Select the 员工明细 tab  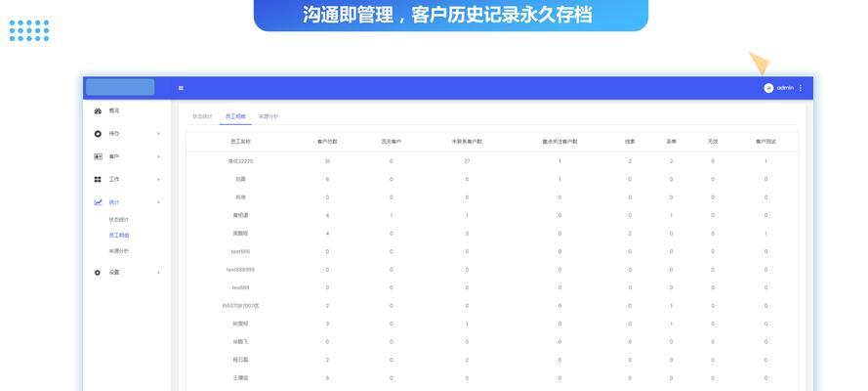[235, 116]
